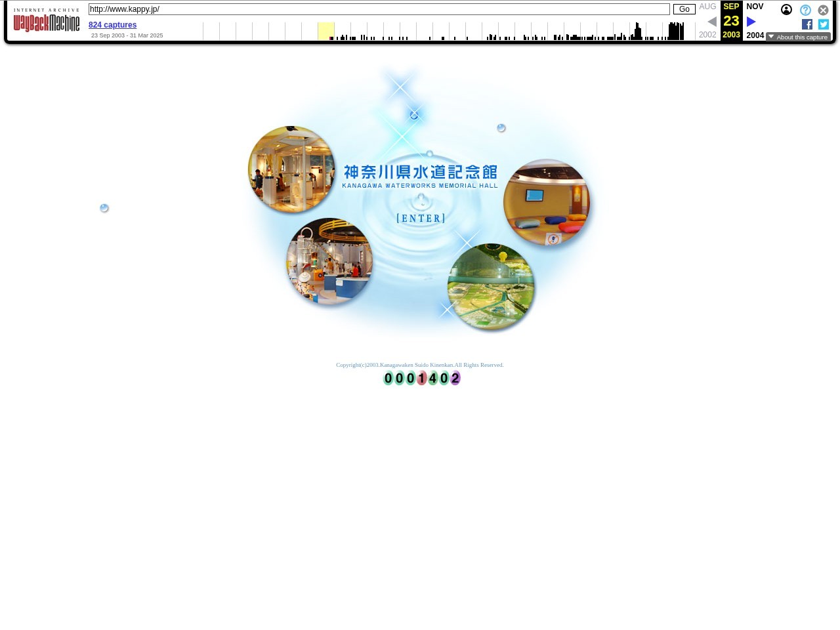Screen dimensions: 840x630
Task: Go to next capture arrow
Action: pos(751,22)
